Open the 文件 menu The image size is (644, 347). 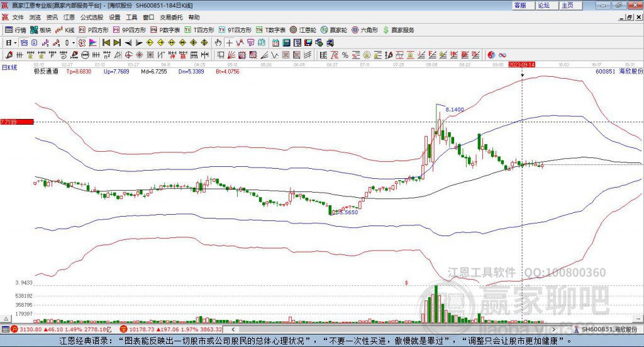[x=18, y=17]
